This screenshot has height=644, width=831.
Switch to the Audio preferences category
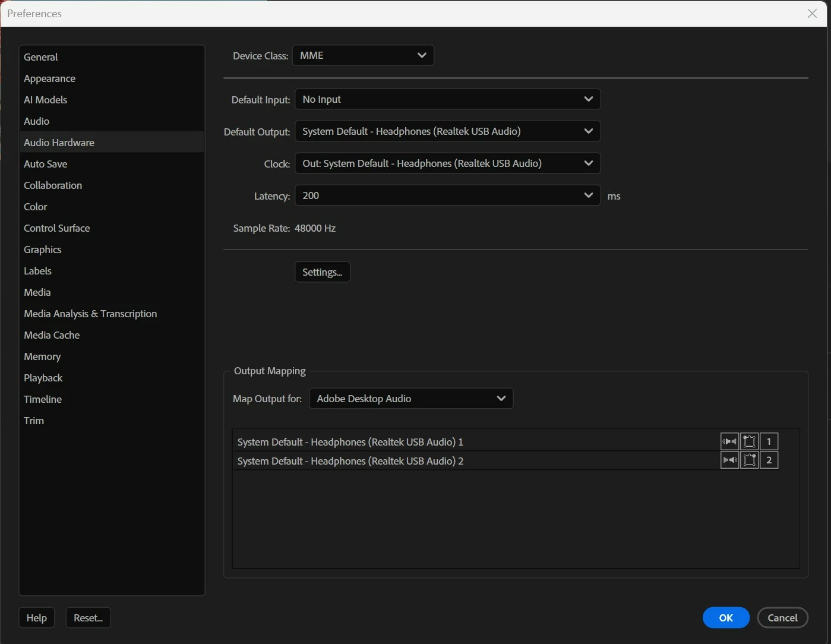point(112,121)
